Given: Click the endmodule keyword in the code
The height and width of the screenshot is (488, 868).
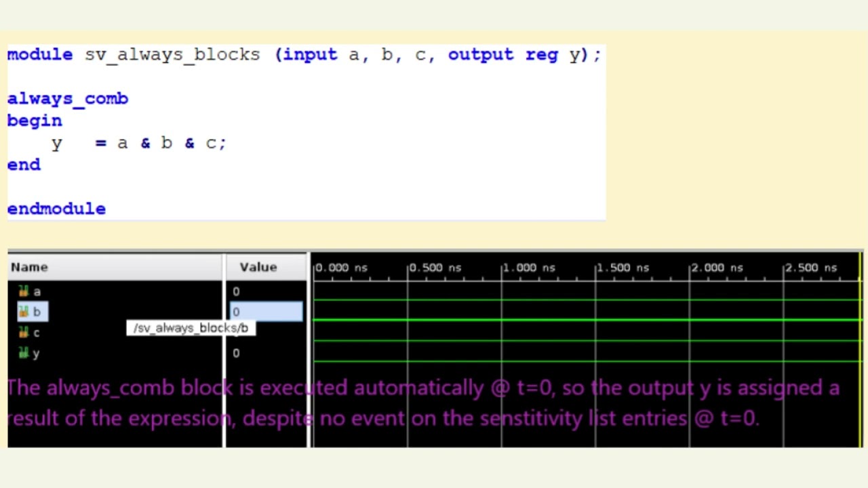Looking at the screenshot, I should pos(56,209).
